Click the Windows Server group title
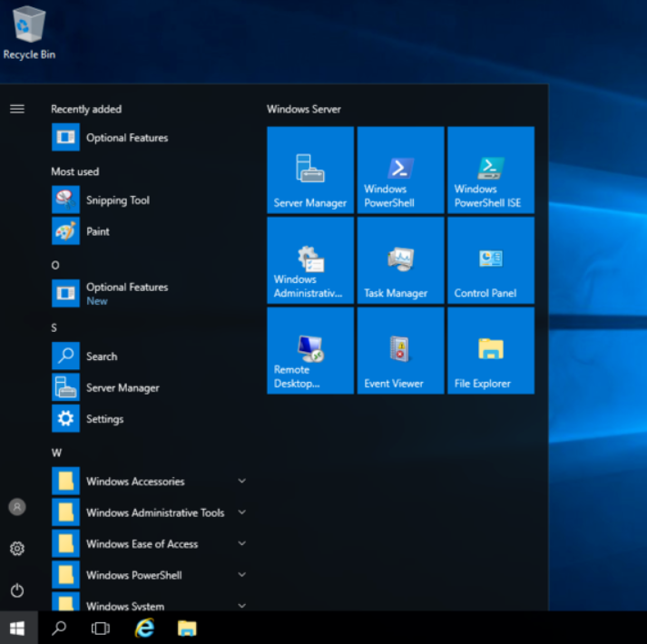This screenshot has width=647, height=644. pyautogui.click(x=304, y=110)
